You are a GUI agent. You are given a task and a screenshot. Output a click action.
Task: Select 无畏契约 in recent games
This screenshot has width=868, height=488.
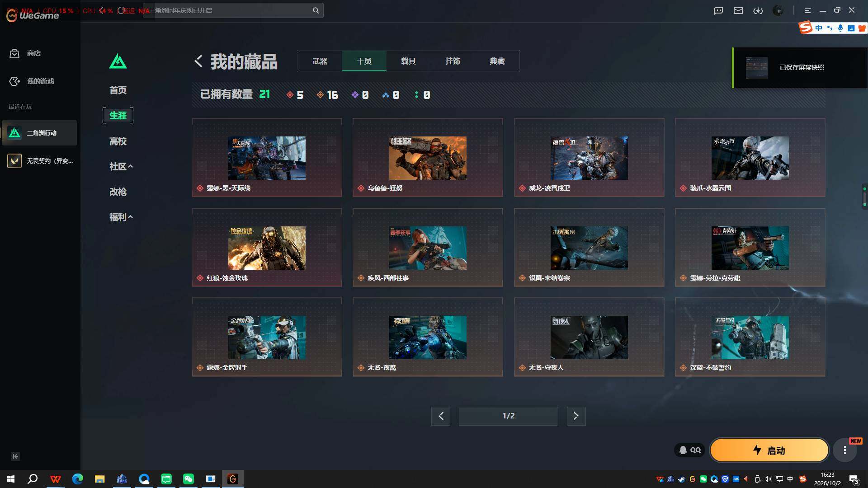(x=39, y=161)
